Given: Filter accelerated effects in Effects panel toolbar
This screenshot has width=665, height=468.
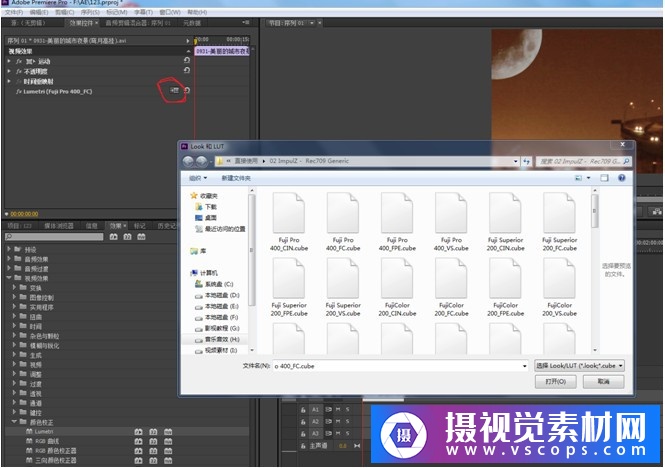Looking at the screenshot, I should [113, 237].
